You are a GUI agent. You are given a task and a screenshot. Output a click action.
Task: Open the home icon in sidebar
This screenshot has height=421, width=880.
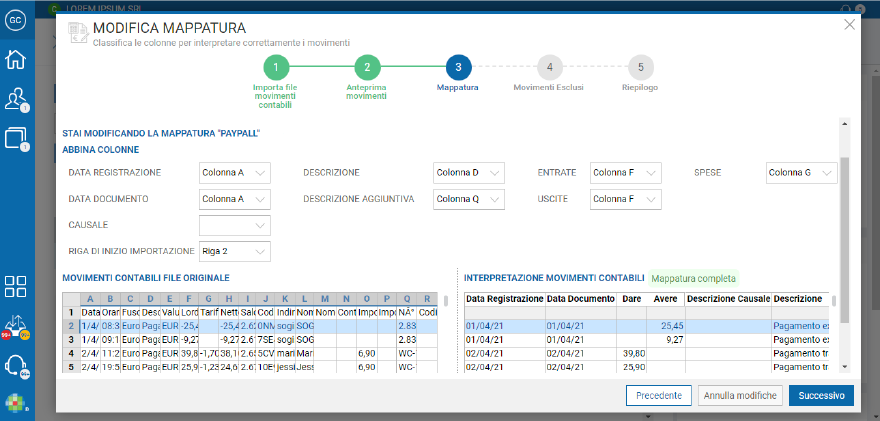click(x=15, y=60)
